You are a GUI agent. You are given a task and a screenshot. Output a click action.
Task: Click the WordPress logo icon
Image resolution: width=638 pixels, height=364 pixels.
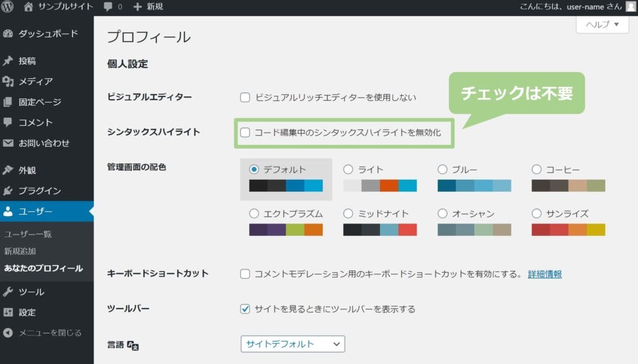pos(8,7)
